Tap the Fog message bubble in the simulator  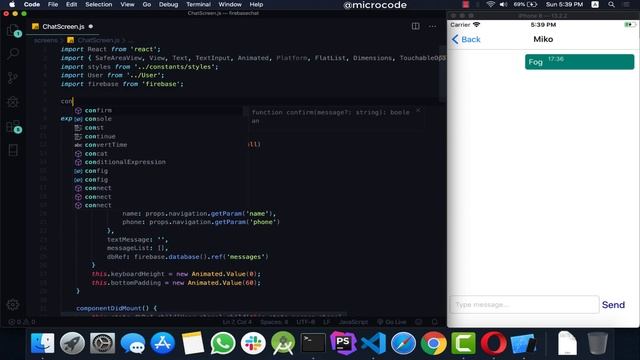coord(579,62)
